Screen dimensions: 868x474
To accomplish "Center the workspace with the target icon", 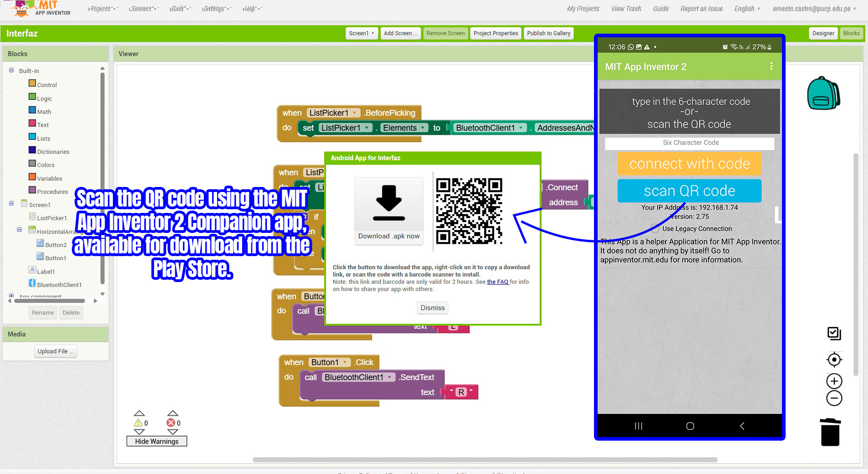I will click(834, 360).
